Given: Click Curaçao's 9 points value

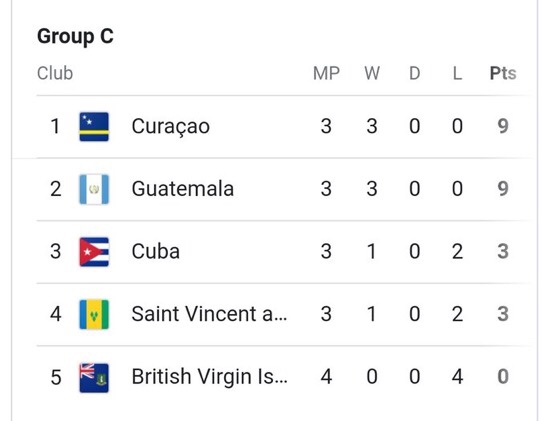Looking at the screenshot, I should pyautogui.click(x=503, y=126).
